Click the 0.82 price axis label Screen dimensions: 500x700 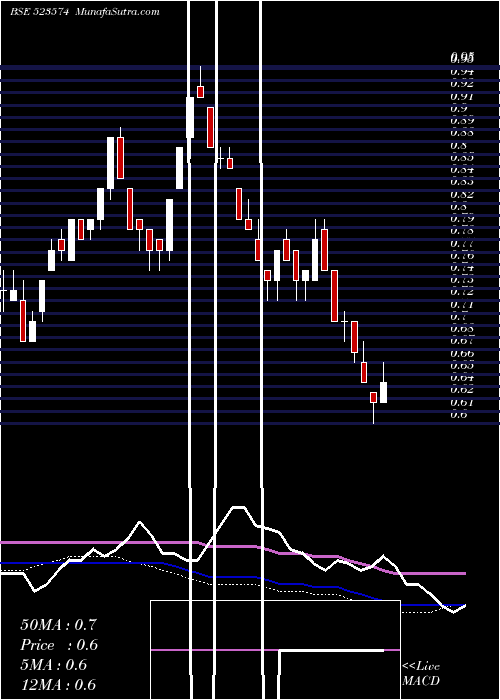click(462, 195)
